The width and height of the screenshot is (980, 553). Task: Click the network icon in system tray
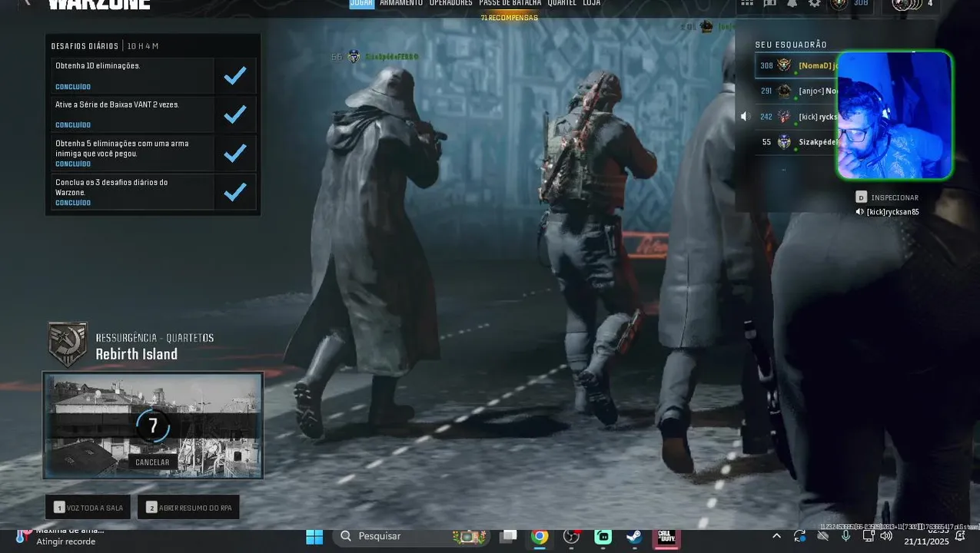point(868,536)
